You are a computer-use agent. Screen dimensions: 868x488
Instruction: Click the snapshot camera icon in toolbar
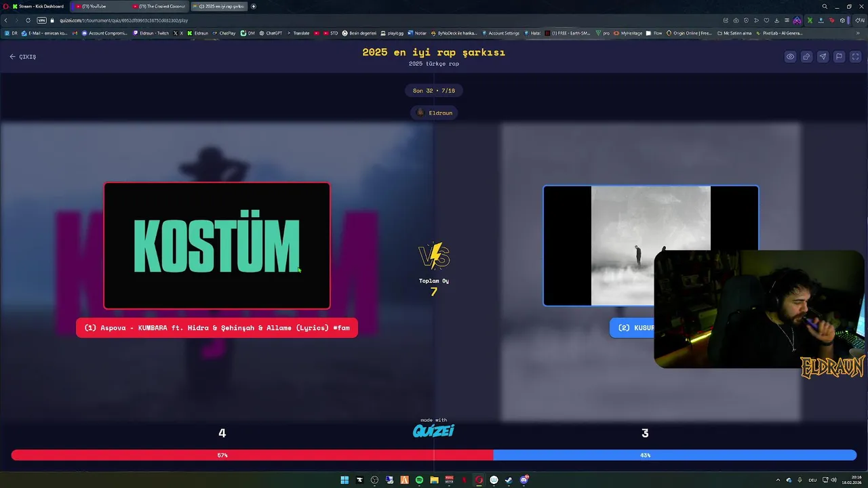pos(736,20)
